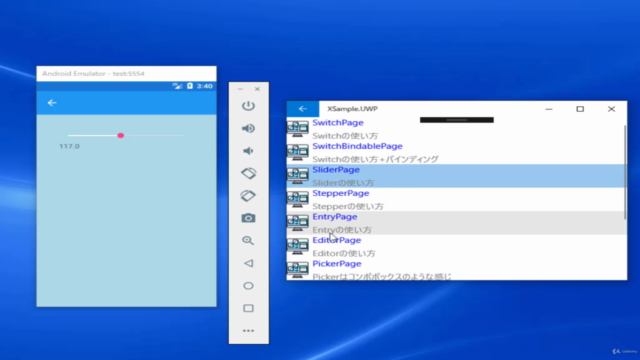Click the EntryPage row icon
Image resolution: width=640 pixels, height=360 pixels.
298,222
